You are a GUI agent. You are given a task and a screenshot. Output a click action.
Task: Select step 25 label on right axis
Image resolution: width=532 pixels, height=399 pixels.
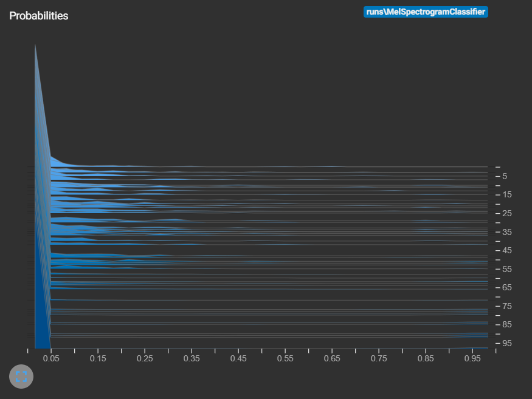pyautogui.click(x=506, y=213)
